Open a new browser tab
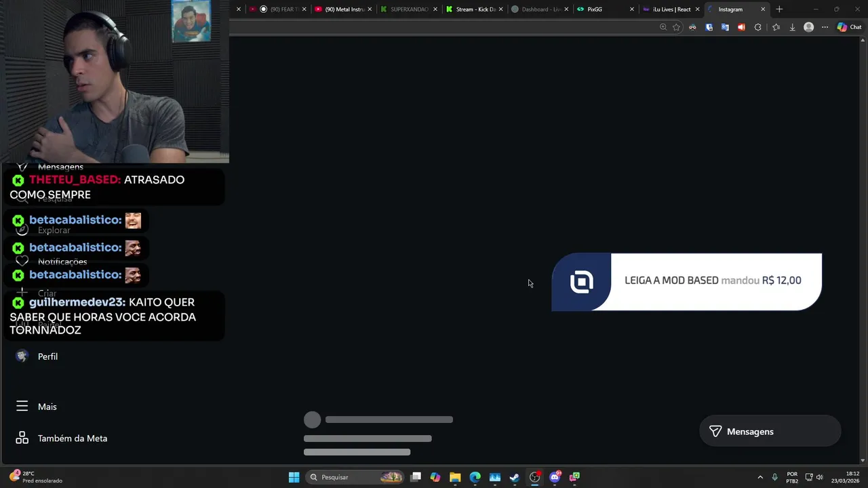 (x=779, y=9)
